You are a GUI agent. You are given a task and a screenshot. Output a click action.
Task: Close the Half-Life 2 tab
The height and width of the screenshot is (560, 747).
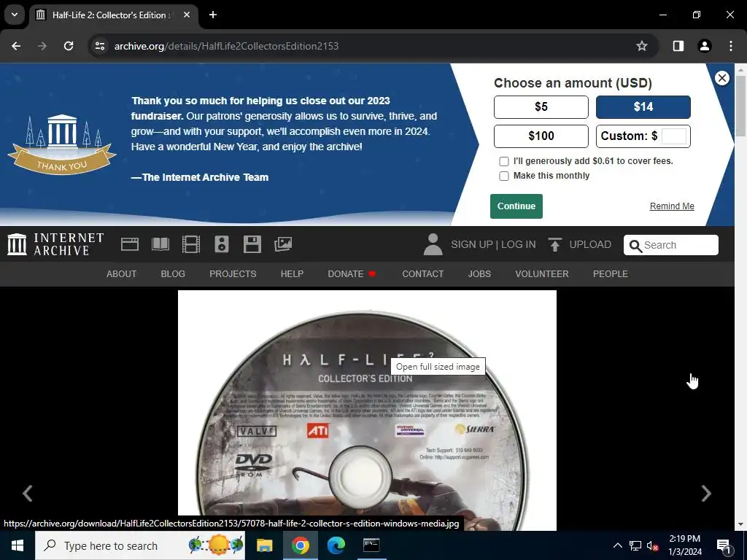coord(187,15)
